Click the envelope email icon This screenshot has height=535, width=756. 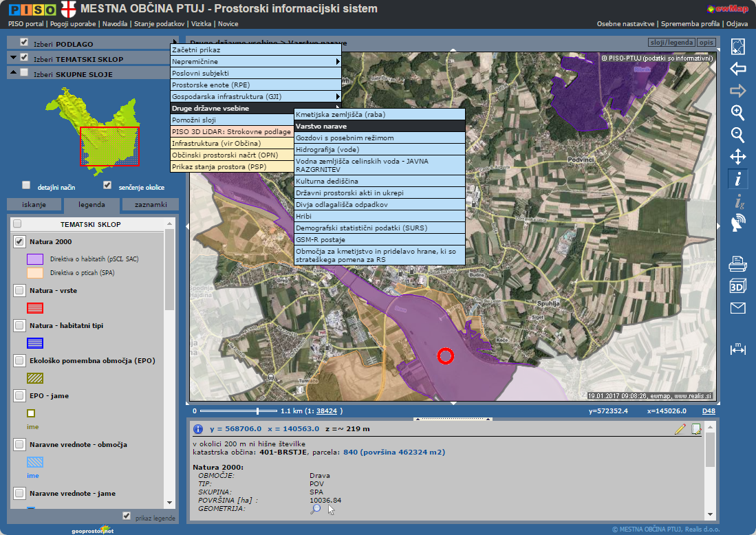tap(737, 308)
